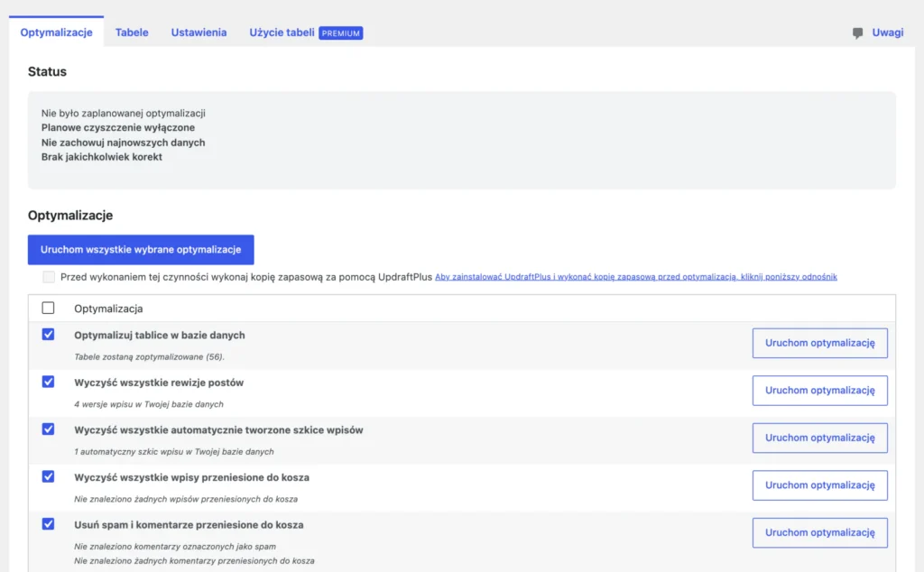Open the Użycie tabeli tab

282,32
